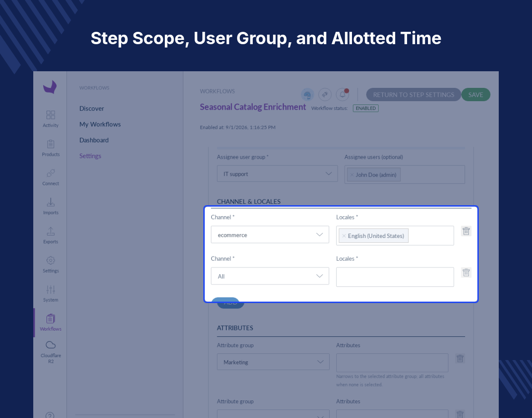The image size is (532, 418).
Task: Expand the ecommerce Channel dropdown
Action: [270, 235]
